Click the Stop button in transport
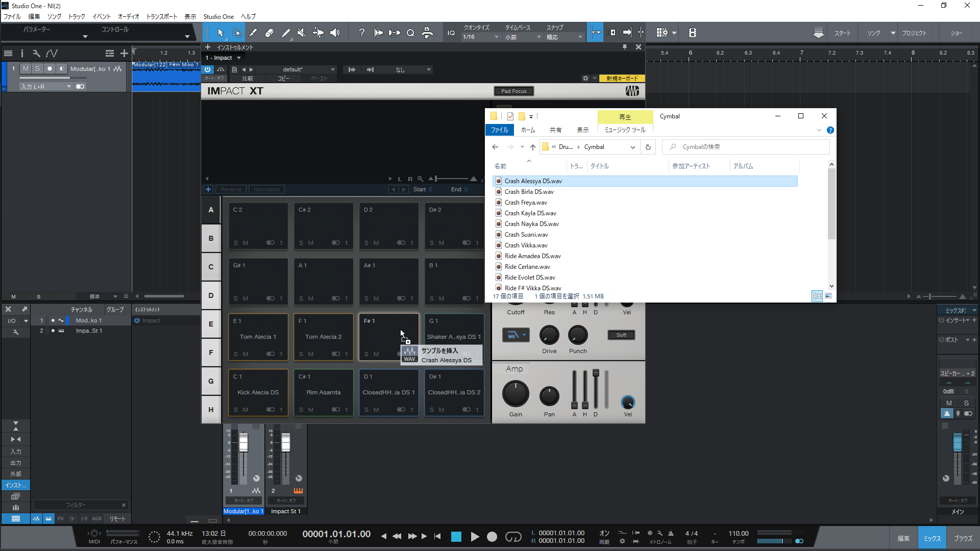 pos(456,537)
